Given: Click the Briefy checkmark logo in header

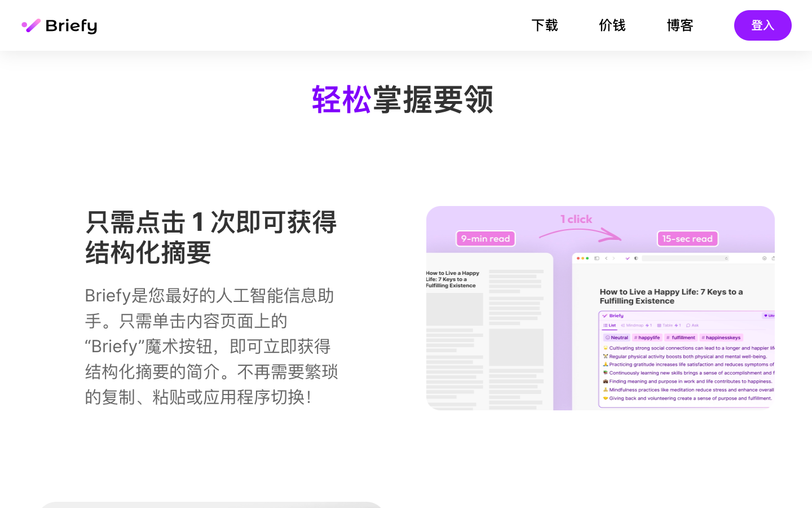Looking at the screenshot, I should coord(31,25).
